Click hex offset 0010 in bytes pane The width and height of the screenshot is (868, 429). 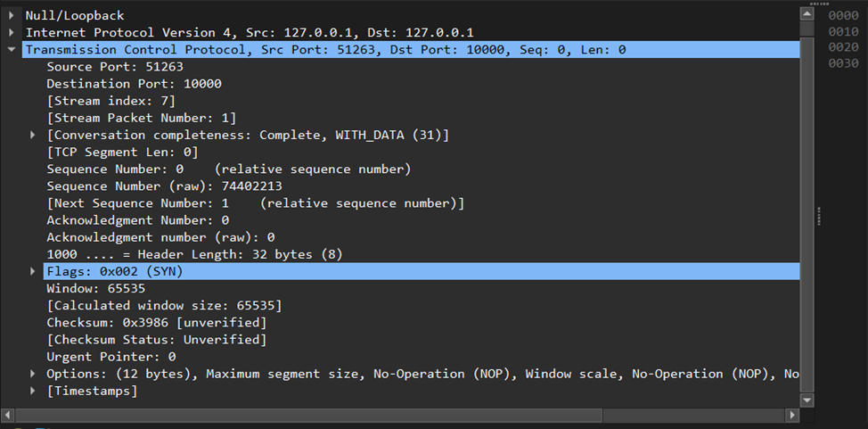pyautogui.click(x=843, y=31)
